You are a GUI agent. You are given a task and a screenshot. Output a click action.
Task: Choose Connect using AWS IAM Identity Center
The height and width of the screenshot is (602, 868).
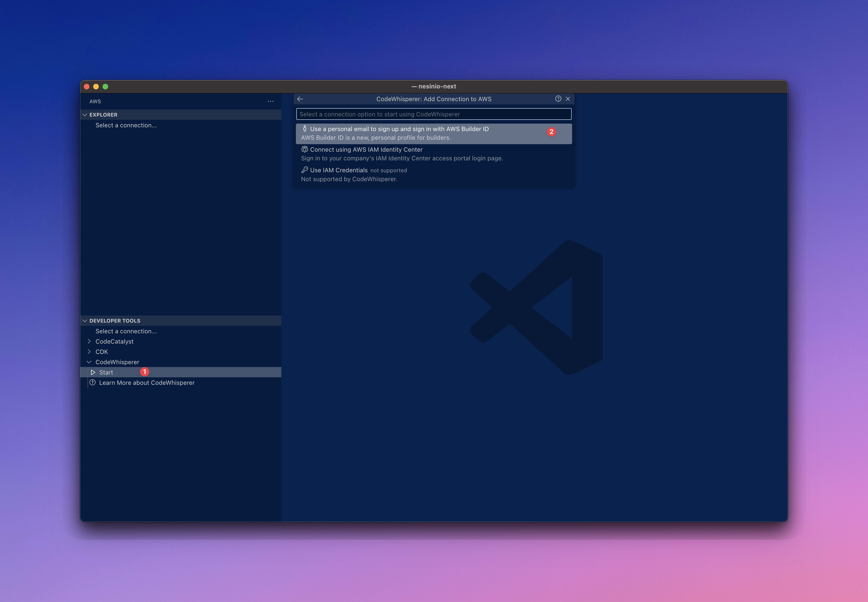pos(434,154)
